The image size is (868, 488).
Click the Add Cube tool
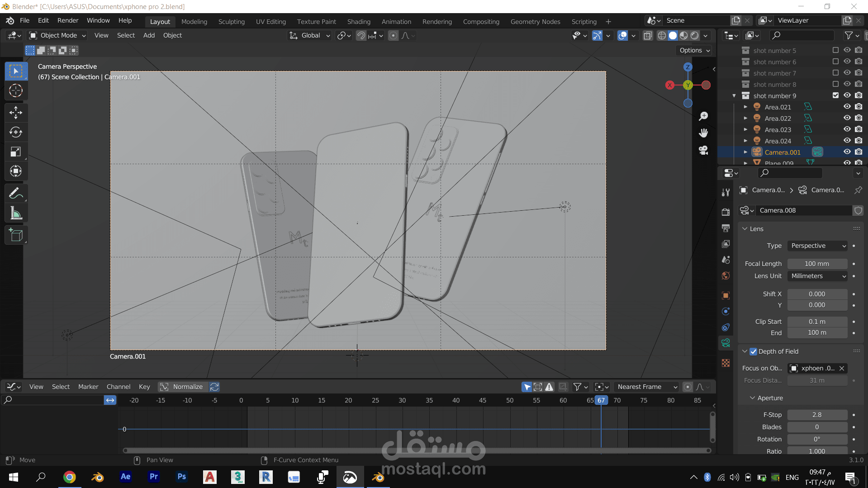(16, 235)
